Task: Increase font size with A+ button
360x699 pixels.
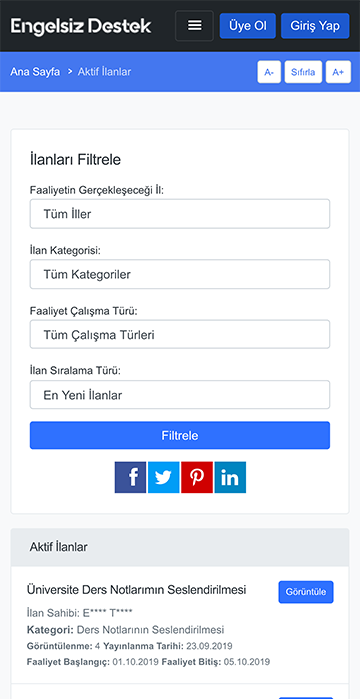Action: [338, 72]
